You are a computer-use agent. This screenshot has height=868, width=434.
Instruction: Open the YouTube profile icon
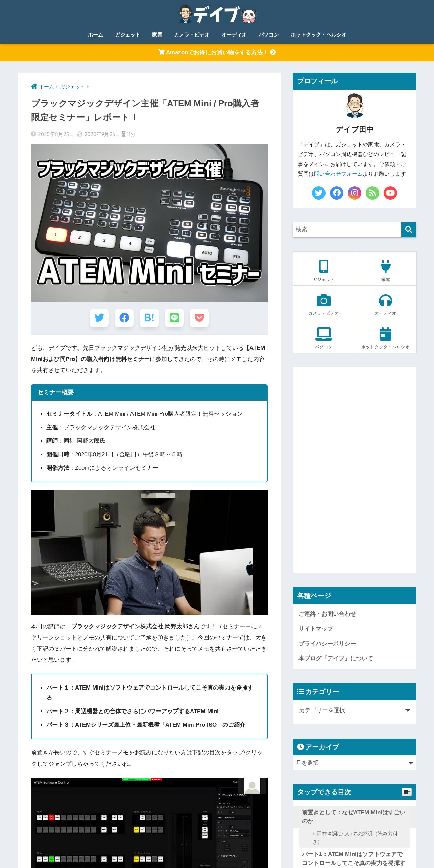(390, 193)
